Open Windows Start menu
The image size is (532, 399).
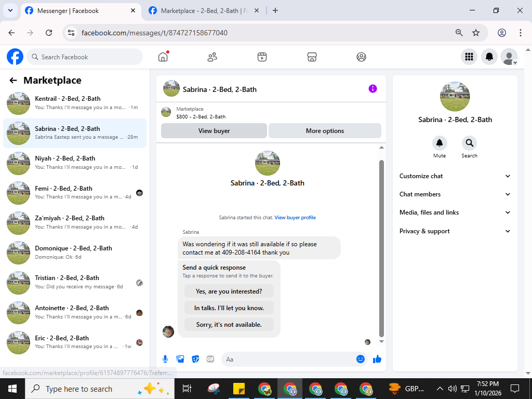pos(12,389)
